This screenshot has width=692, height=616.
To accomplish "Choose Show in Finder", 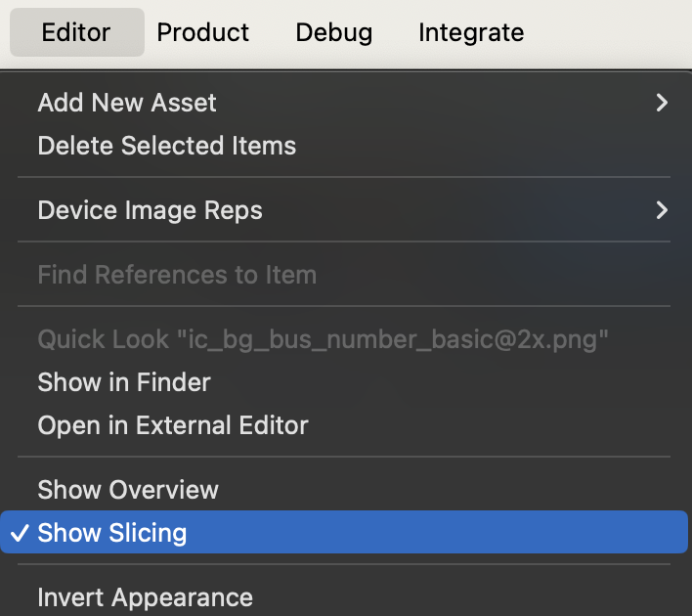I will 124,382.
